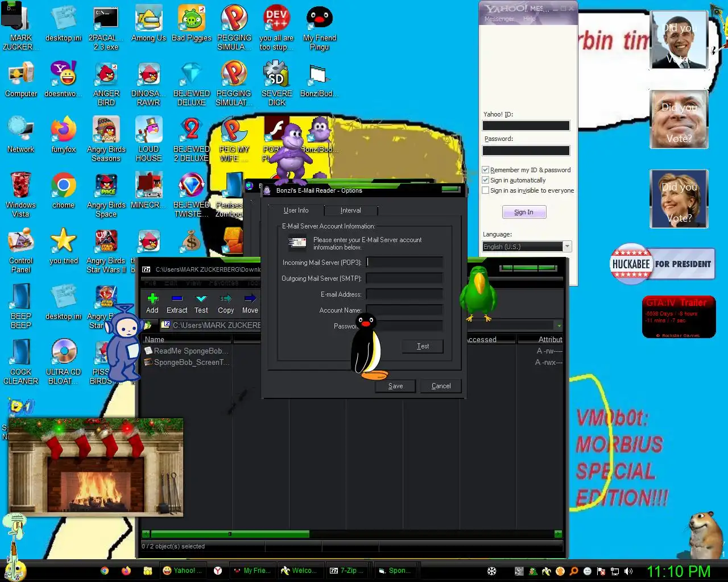Viewport: 728px width, 582px height.
Task: Click the fireplace video thumbnail
Action: [x=96, y=468]
